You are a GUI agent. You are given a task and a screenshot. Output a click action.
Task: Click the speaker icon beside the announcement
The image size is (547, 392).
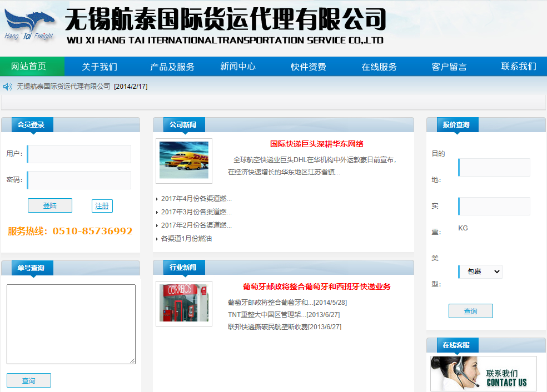click(x=7, y=87)
